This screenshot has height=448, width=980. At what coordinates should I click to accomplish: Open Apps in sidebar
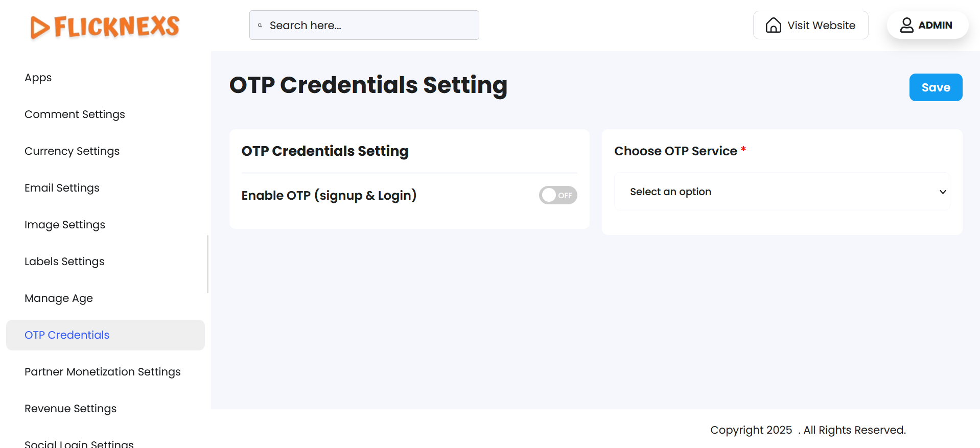pyautogui.click(x=38, y=78)
